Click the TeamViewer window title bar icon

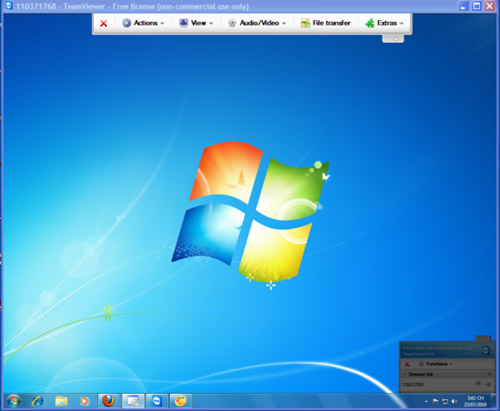coord(9,6)
